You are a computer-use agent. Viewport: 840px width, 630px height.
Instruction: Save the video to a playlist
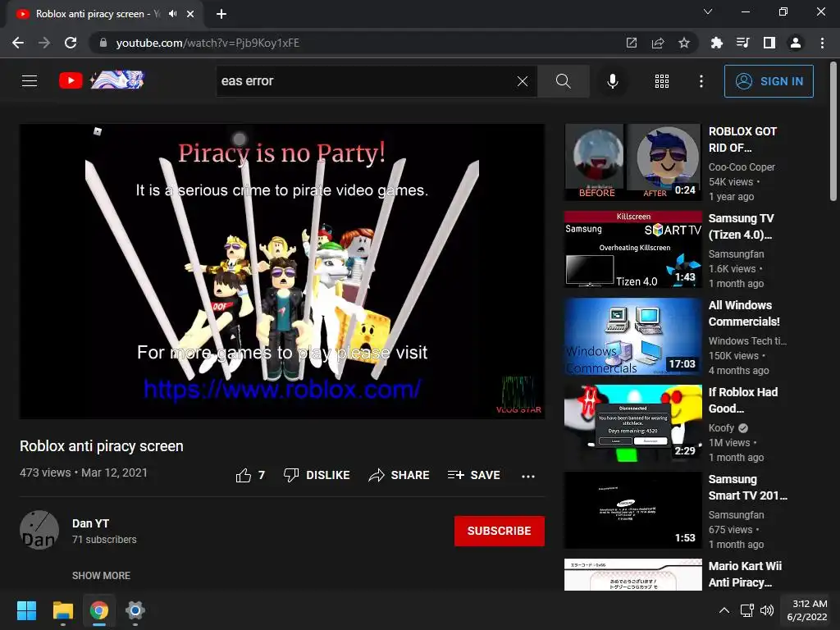pyautogui.click(x=473, y=475)
